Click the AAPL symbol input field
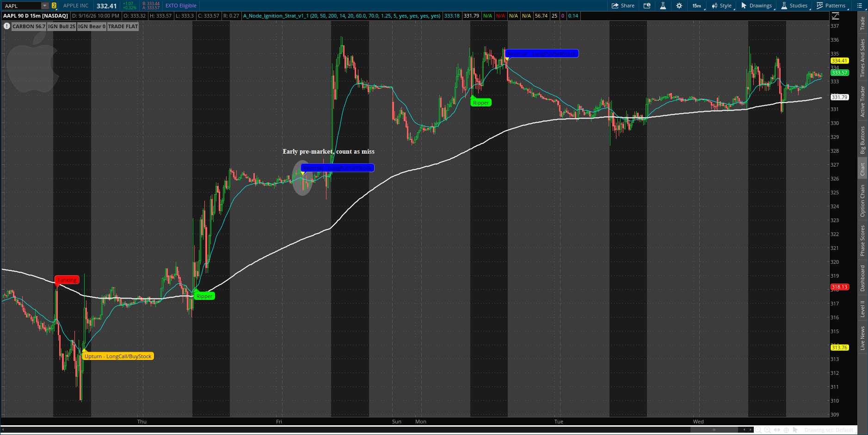 click(x=21, y=6)
